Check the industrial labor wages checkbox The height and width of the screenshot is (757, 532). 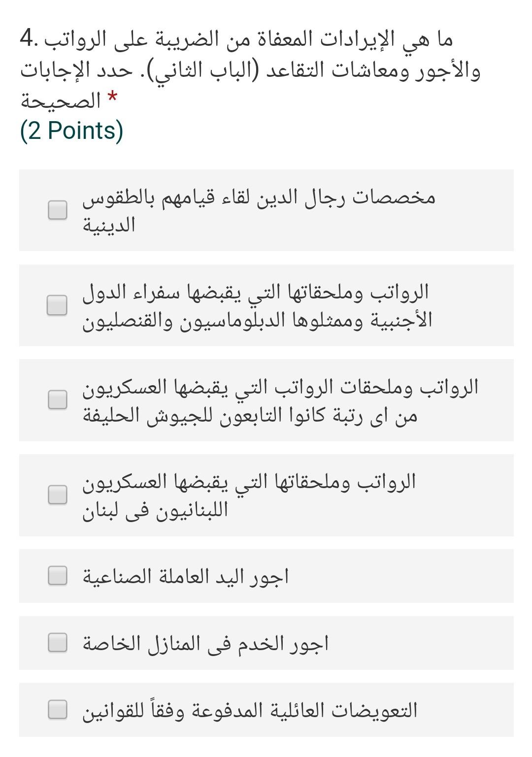tap(57, 576)
